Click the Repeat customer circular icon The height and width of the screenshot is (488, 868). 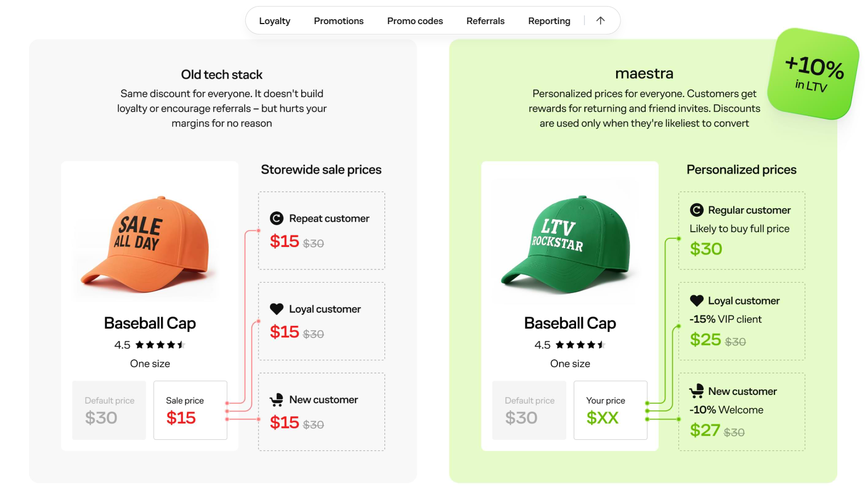click(x=277, y=219)
